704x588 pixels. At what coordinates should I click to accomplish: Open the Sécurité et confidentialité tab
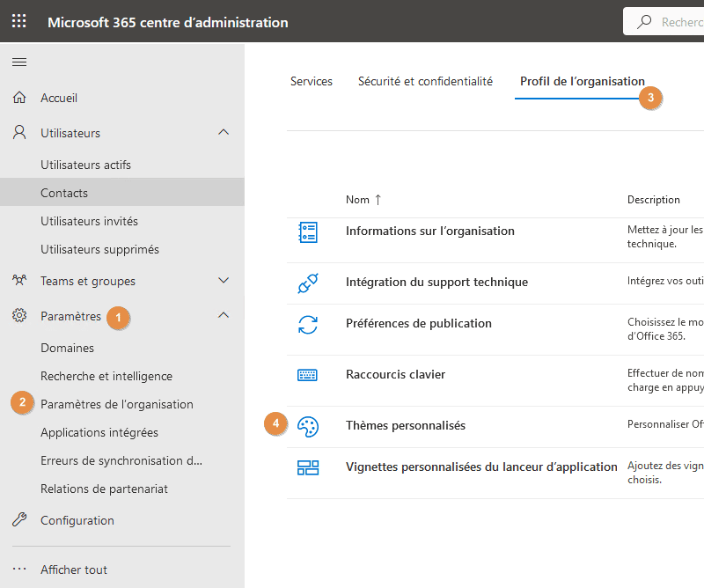click(x=425, y=81)
